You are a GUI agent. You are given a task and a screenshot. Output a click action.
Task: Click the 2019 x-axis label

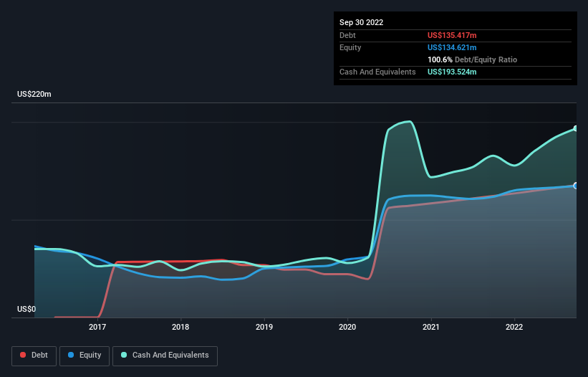pos(264,327)
